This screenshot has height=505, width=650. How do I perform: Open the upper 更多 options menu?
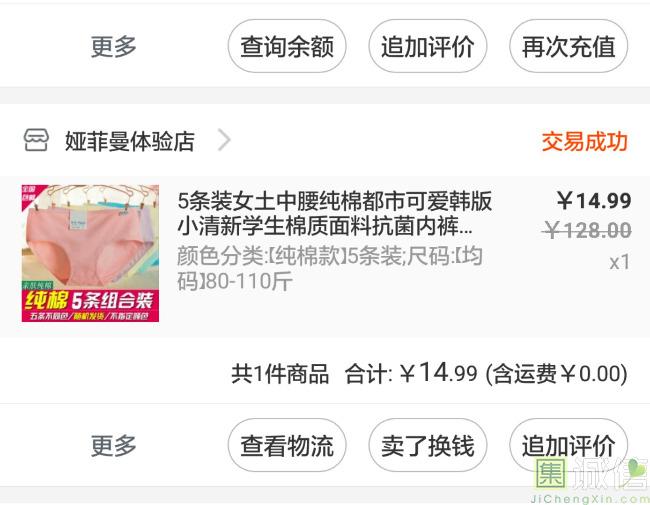(114, 46)
